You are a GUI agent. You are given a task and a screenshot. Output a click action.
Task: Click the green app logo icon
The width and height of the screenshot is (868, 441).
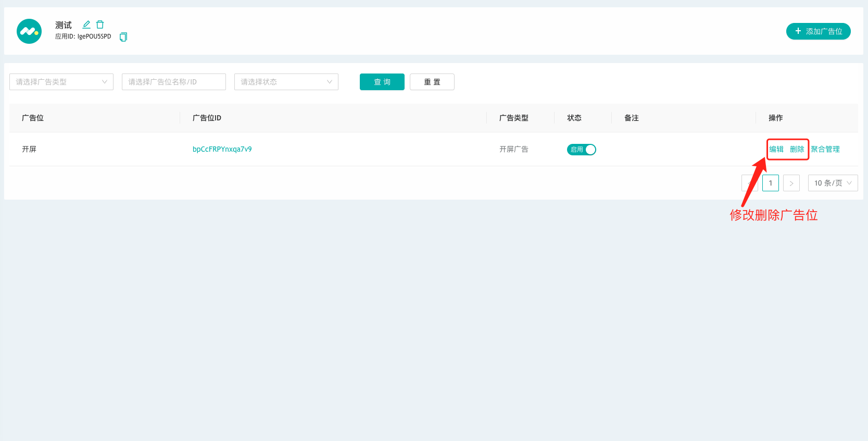pyautogui.click(x=29, y=31)
